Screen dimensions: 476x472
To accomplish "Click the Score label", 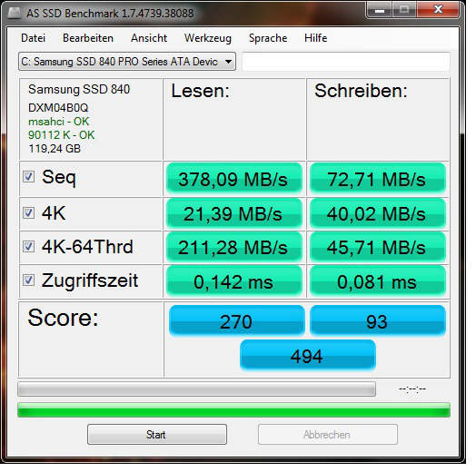I will pyautogui.click(x=64, y=318).
